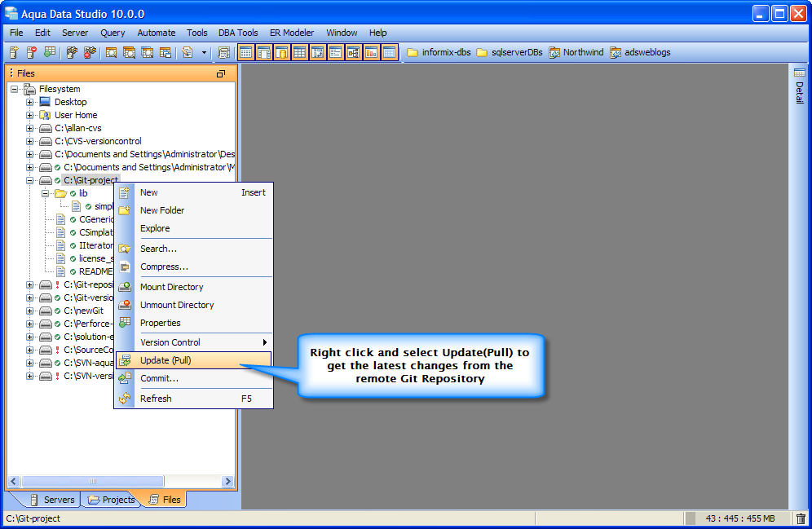Click the Files panel undock icon
Screen dimensions: 812x529
coord(221,73)
